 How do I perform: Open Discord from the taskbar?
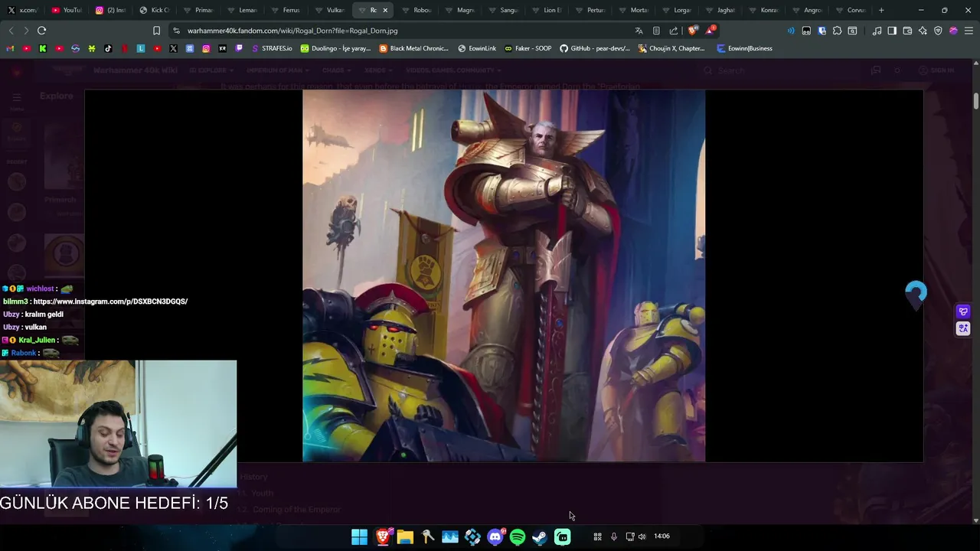(x=495, y=536)
